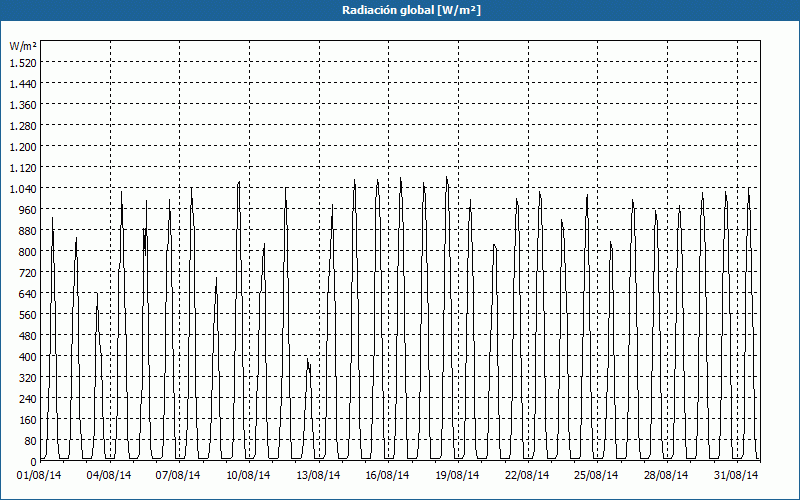Screen dimensions: 800x500
Task: Select the 800 y-axis value
Action: 28,252
